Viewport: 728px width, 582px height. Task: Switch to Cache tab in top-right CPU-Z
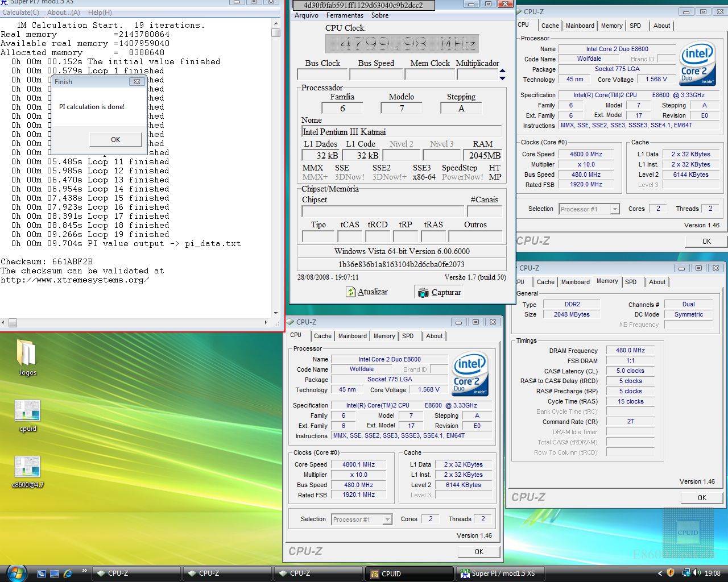(550, 26)
